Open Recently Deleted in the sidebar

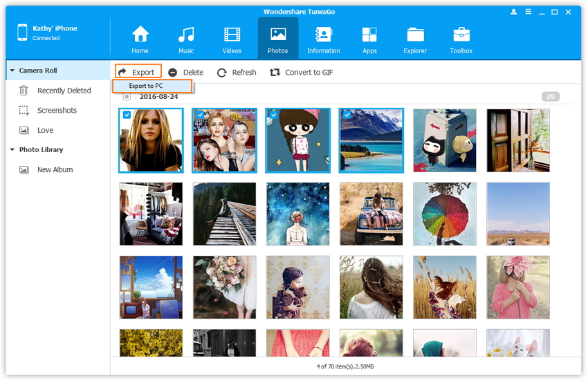coord(64,91)
